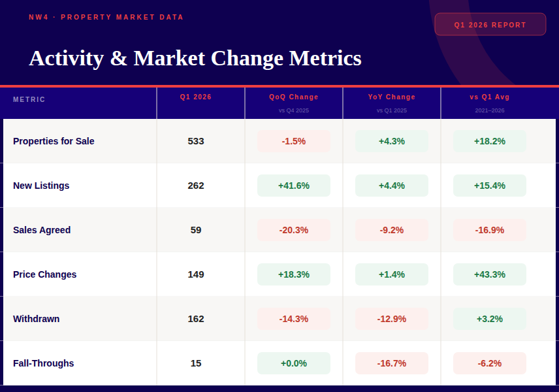This screenshot has height=392, width=559.
Task: Select the QoQ Change column header
Action: point(294,97)
